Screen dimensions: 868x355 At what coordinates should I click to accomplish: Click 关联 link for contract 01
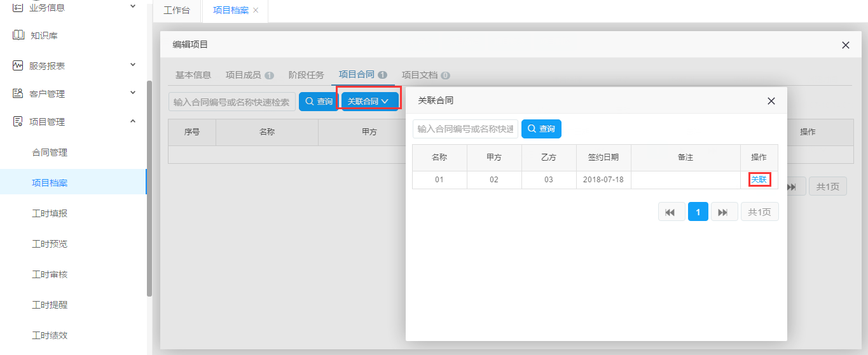(759, 180)
